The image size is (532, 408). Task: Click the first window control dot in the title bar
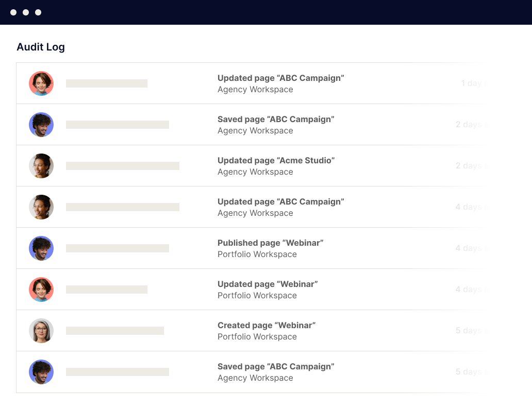pyautogui.click(x=13, y=12)
